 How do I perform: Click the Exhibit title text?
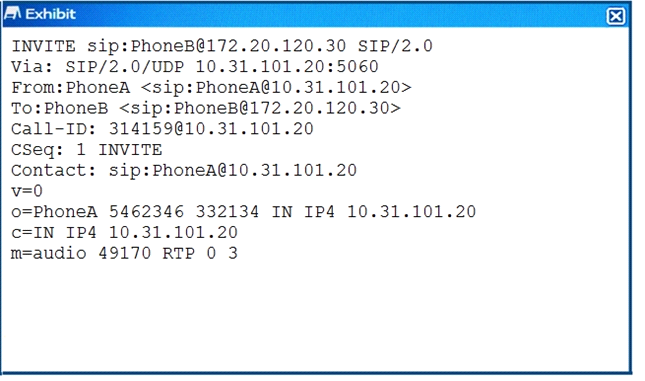[51, 14]
